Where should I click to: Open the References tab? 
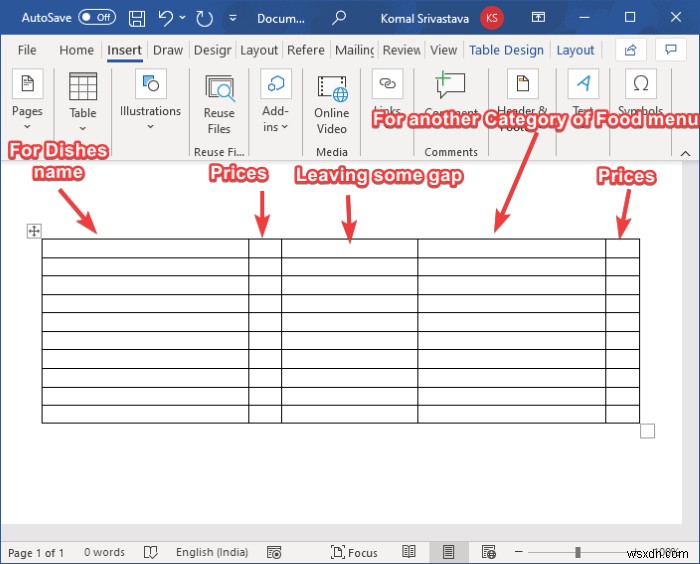point(306,50)
